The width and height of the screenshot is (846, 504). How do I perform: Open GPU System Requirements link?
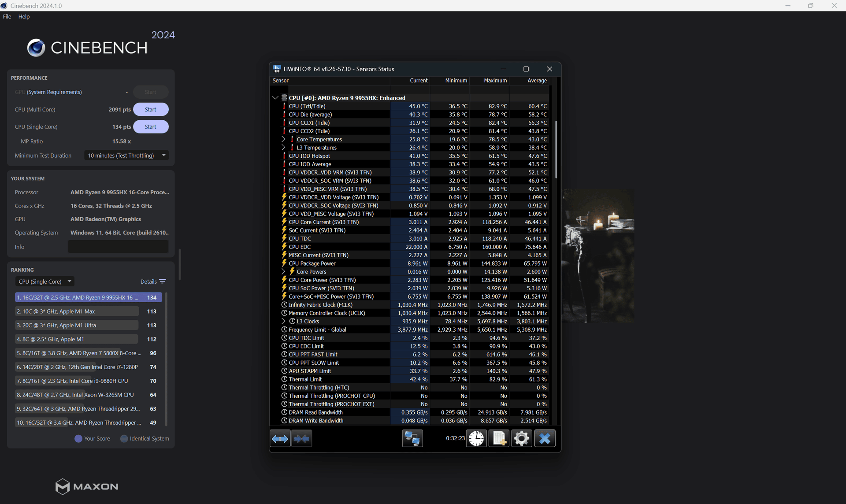(54, 92)
